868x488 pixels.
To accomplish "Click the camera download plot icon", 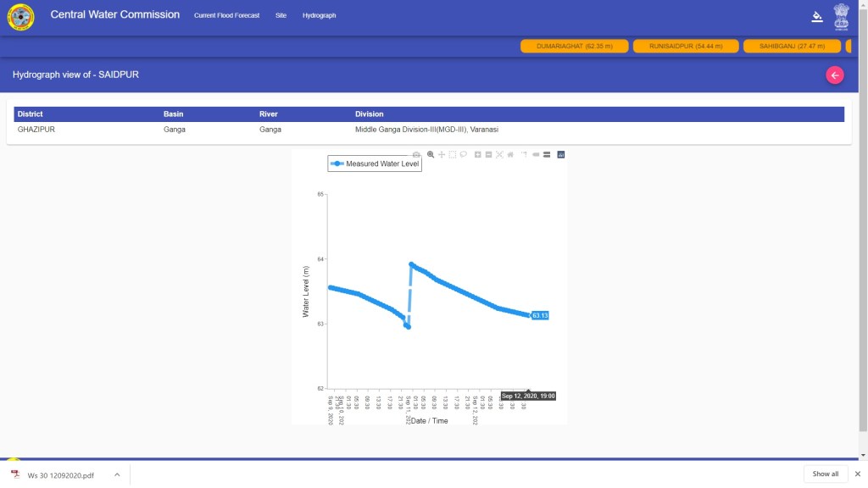I will [416, 154].
